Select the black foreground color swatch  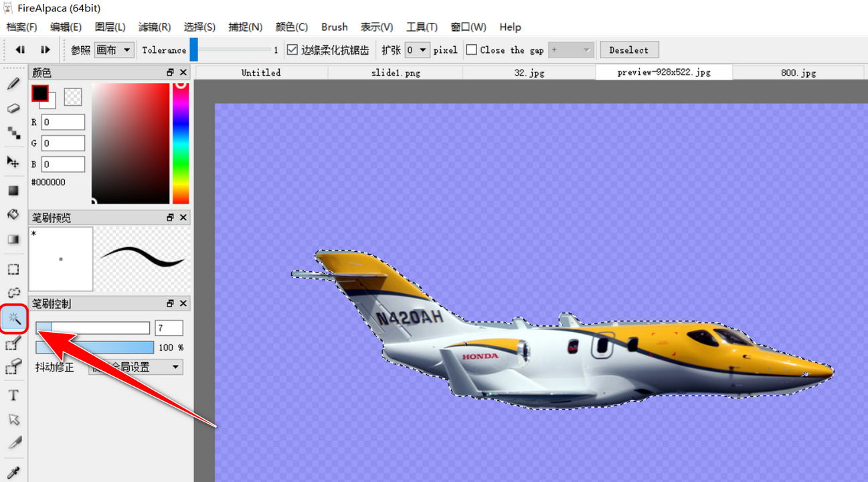point(40,94)
